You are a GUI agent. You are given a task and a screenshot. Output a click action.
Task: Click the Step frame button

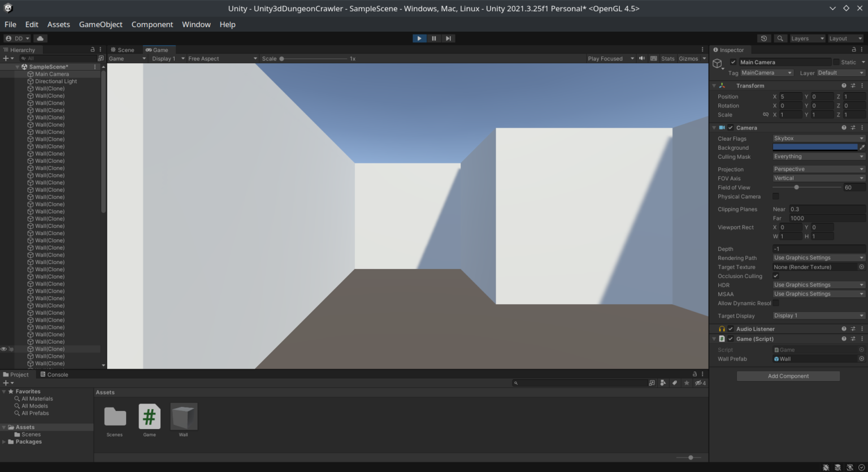[x=448, y=38]
